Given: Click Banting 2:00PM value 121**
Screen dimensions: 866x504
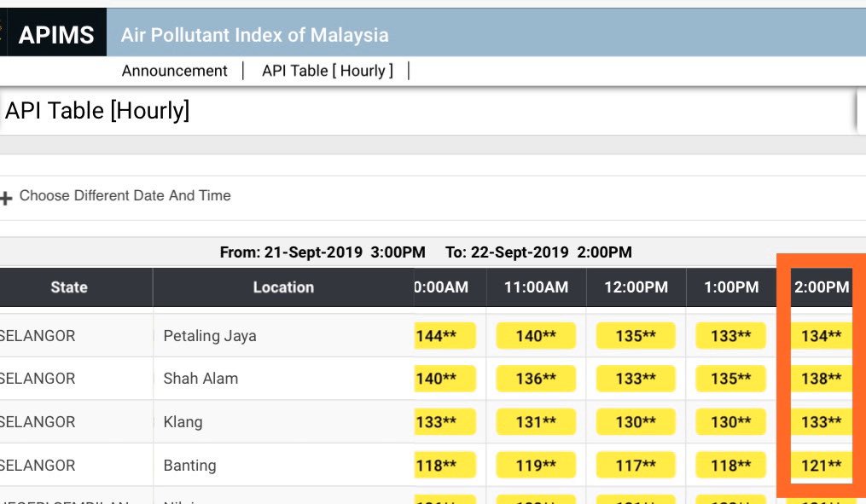Looking at the screenshot, I should pyautogui.click(x=822, y=466).
